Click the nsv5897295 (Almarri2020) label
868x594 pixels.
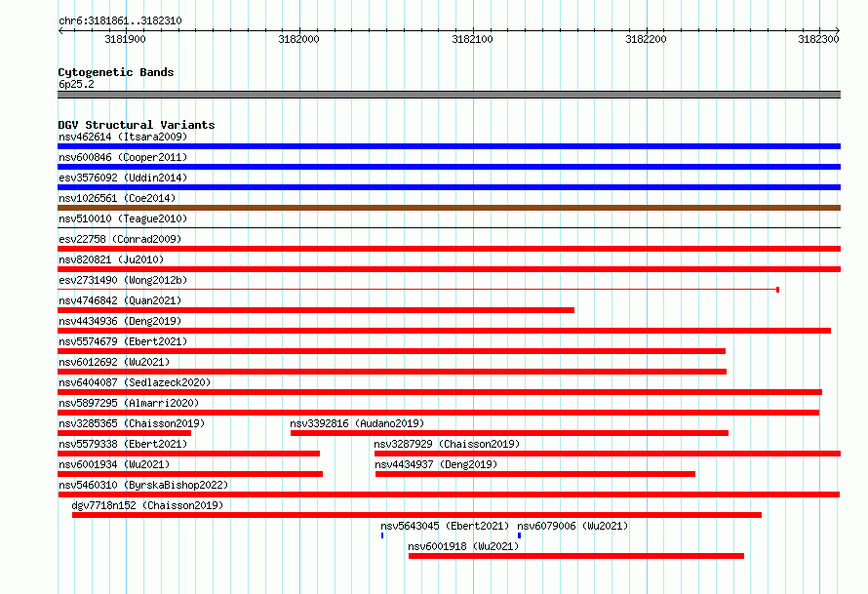click(x=129, y=403)
